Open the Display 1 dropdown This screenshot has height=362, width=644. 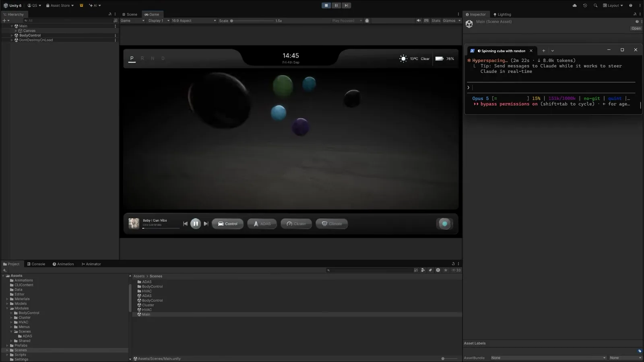coord(159,21)
